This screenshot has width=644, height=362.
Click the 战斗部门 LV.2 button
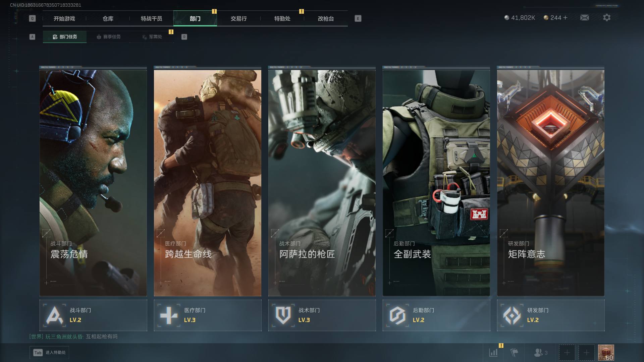pyautogui.click(x=93, y=315)
